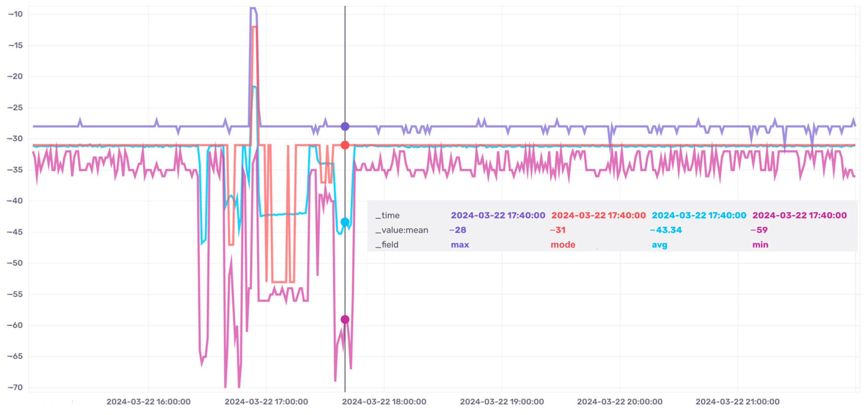The height and width of the screenshot is (415, 868).
Task: Click the cyan avg data point marker
Action: tap(345, 222)
